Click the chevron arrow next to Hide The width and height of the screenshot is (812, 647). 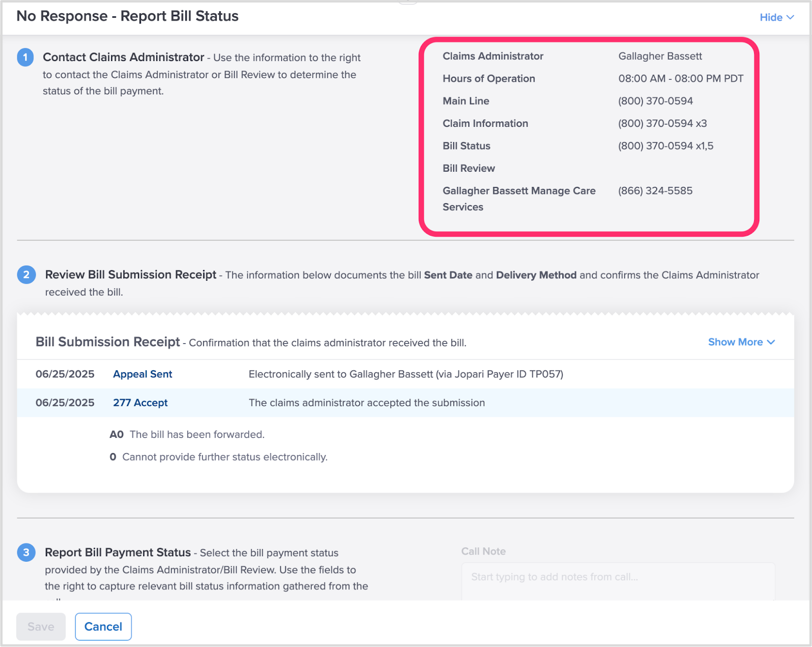[x=790, y=17]
